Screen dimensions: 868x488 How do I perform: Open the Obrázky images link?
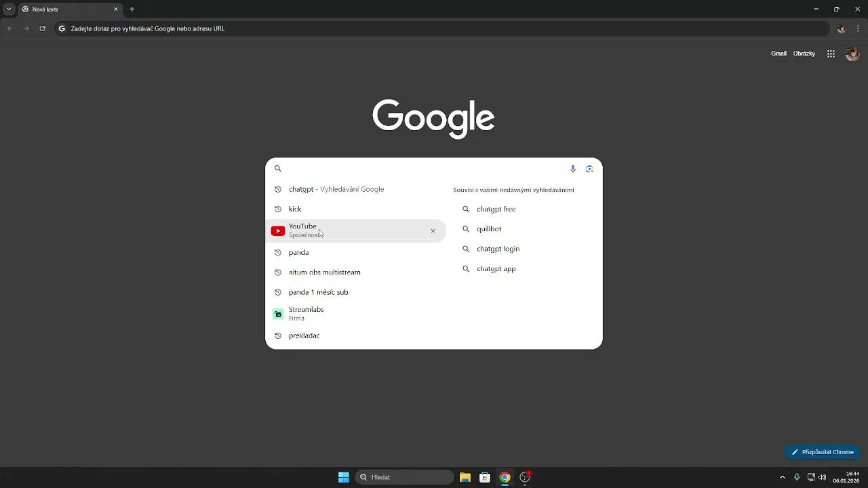[x=804, y=54]
